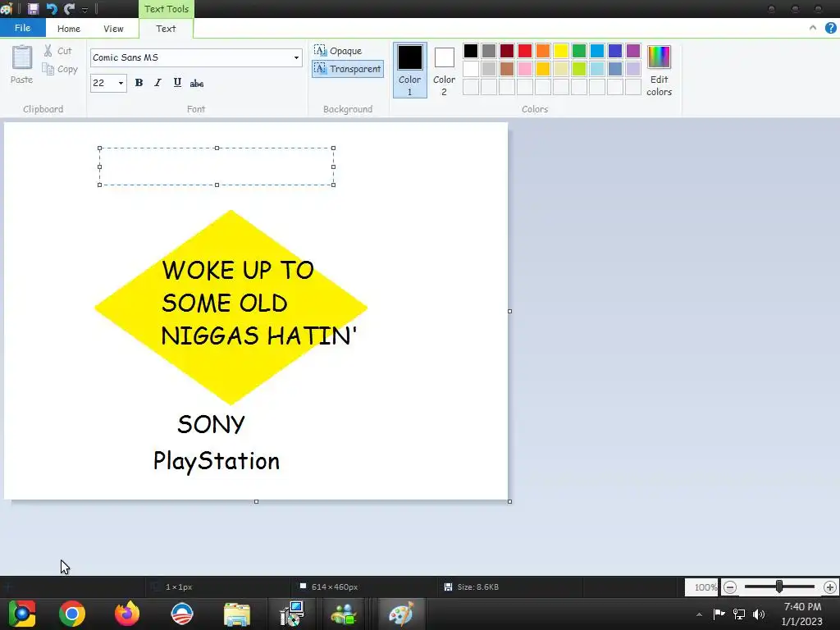The height and width of the screenshot is (630, 840).
Task: Pick the purple color swatch
Action: pos(633,51)
